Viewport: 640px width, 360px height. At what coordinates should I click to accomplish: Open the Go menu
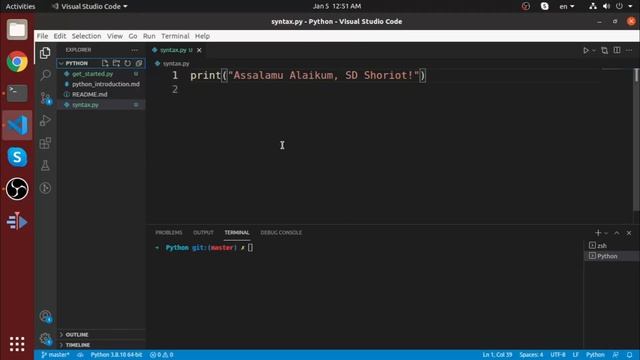(133, 36)
